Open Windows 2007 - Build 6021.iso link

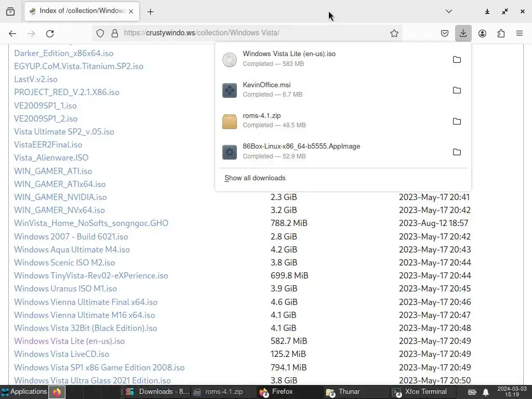(71, 237)
